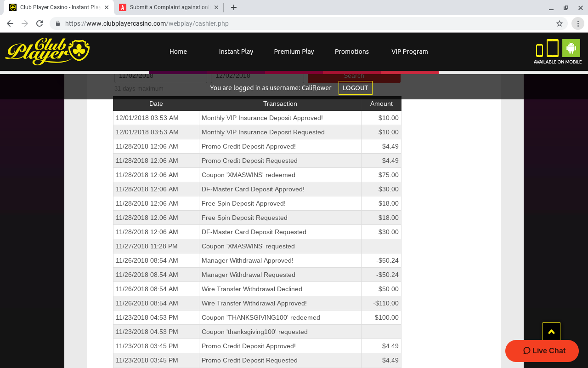This screenshot has width=588, height=368.
Task: Click the yellow tablet icon
Action: (x=553, y=48)
